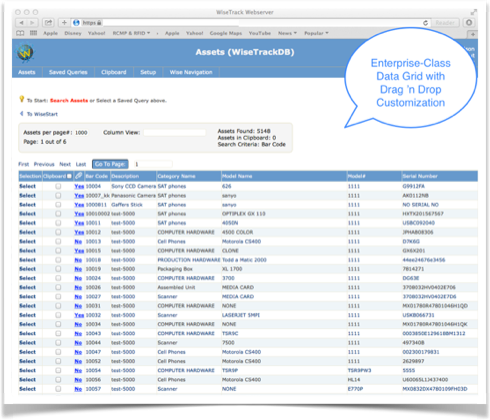Click the page number input field

coord(153,164)
